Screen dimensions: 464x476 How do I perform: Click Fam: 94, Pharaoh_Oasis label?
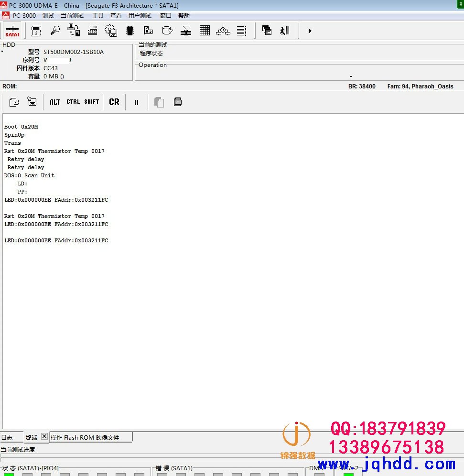(x=421, y=86)
